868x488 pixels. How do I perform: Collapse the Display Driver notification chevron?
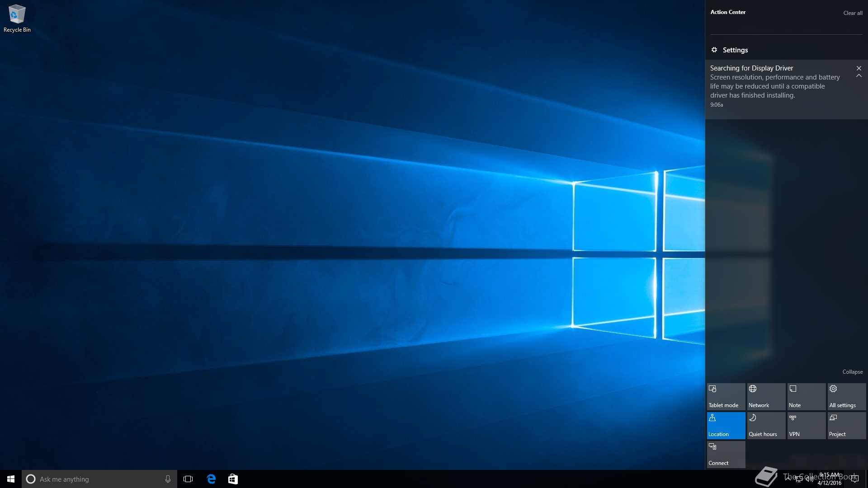(x=859, y=76)
